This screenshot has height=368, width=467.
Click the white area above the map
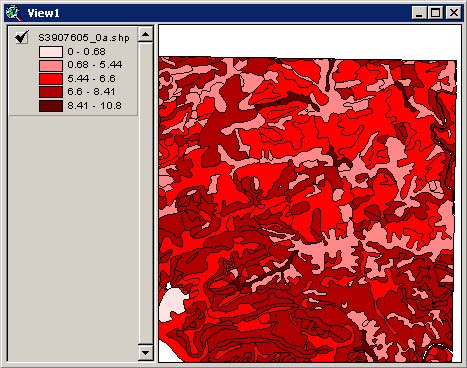point(310,41)
